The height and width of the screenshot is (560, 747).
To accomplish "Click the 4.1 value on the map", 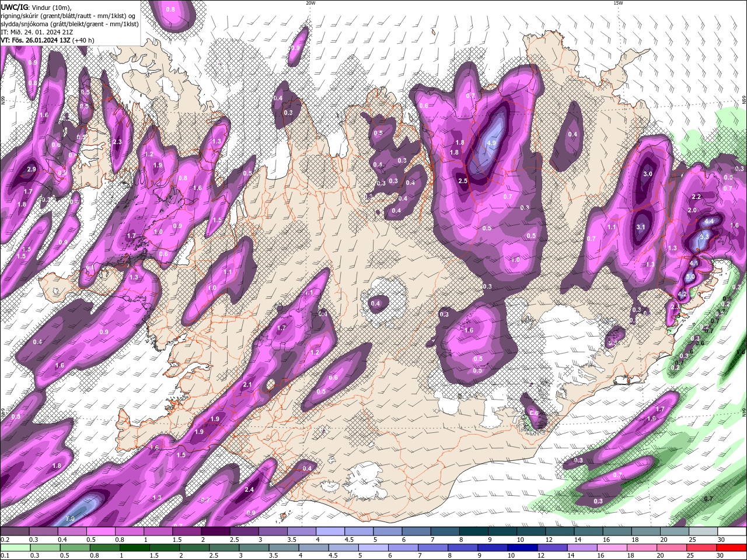I will pos(694,264).
